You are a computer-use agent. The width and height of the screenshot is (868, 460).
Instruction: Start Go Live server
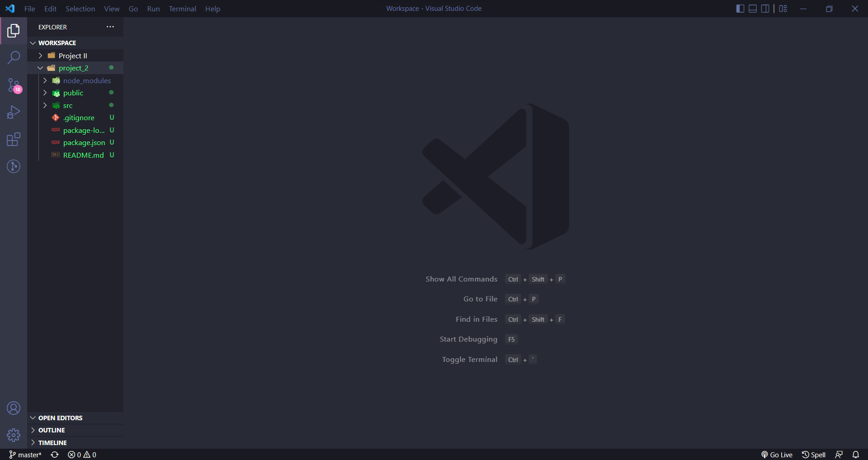tap(777, 455)
